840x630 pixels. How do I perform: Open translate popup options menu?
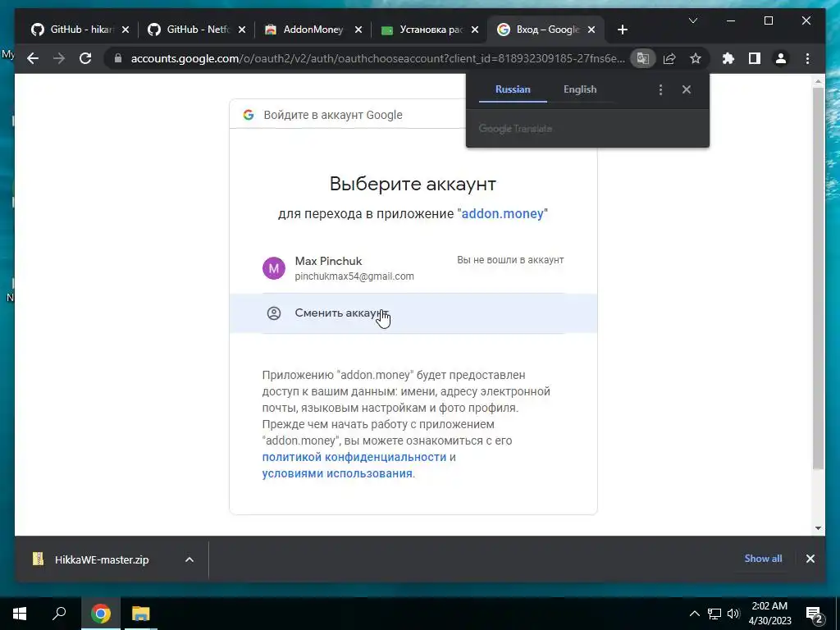click(x=660, y=89)
